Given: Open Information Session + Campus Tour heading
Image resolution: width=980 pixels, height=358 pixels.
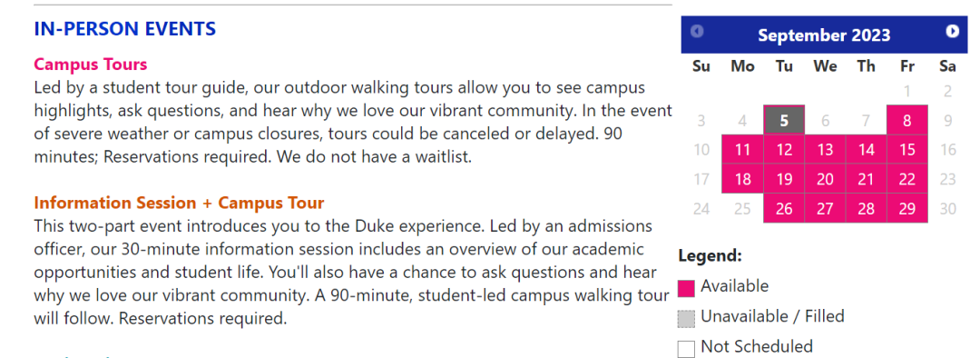Looking at the screenshot, I should click(x=179, y=204).
